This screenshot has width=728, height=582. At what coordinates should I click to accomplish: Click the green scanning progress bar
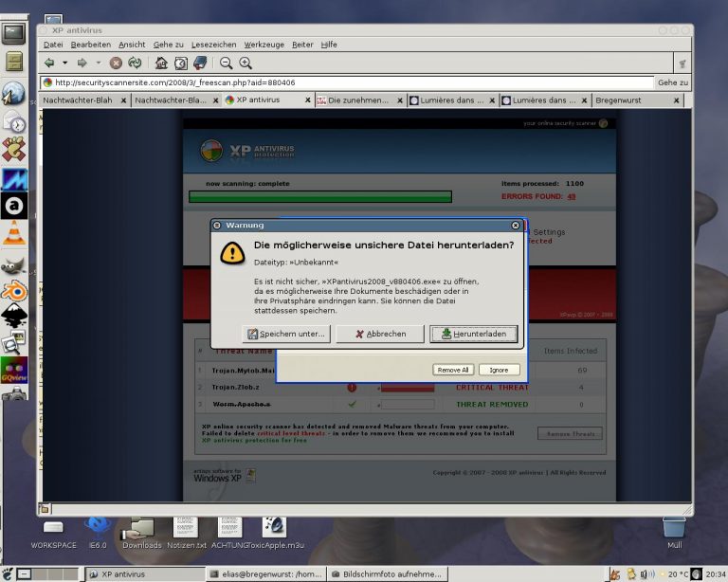click(x=320, y=197)
